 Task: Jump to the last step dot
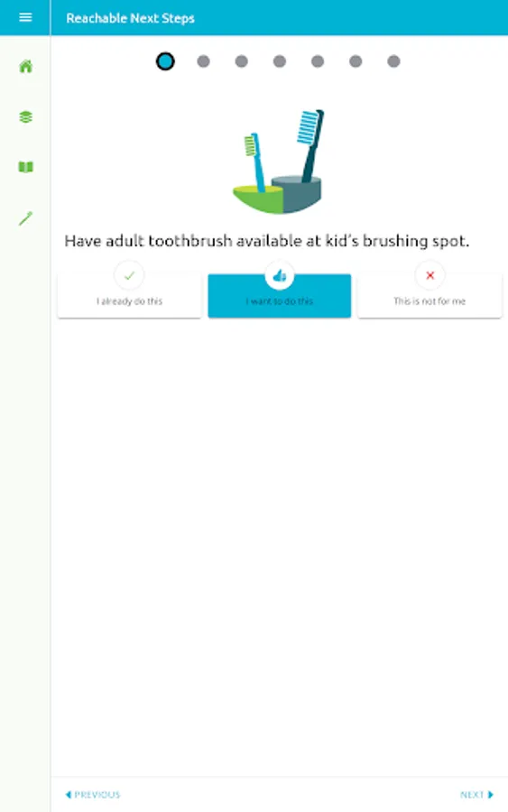coord(393,61)
